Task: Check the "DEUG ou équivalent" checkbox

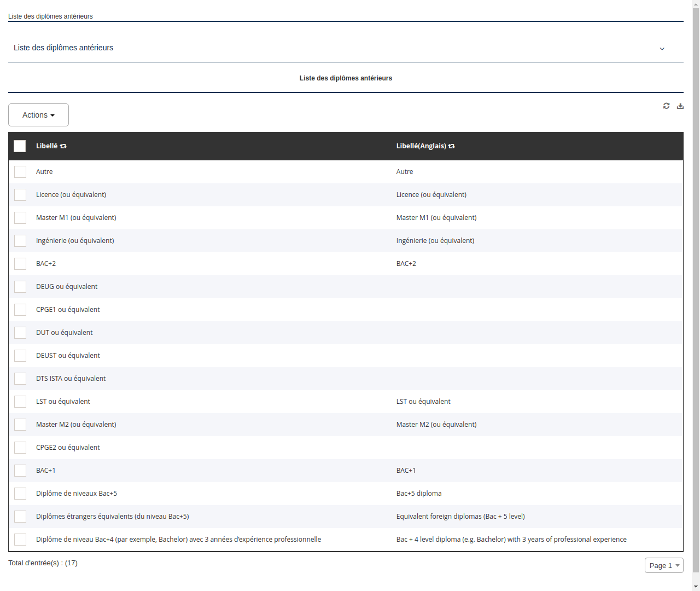Action: coord(20,286)
